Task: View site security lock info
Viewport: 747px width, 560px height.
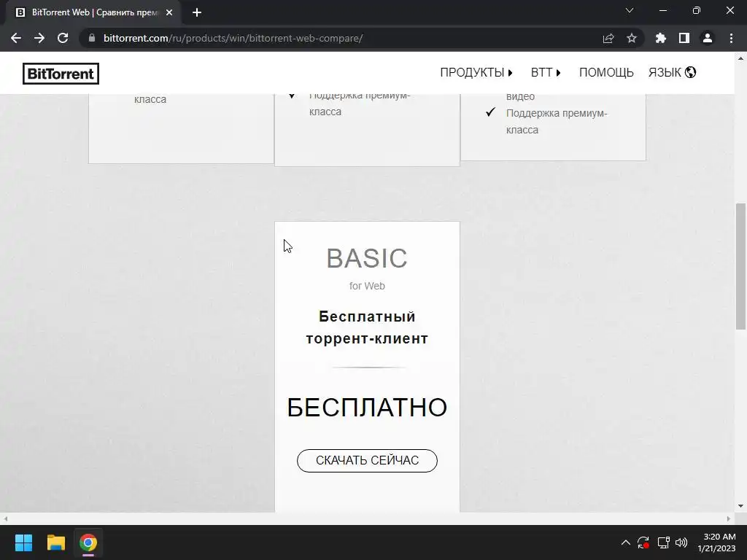Action: coord(92,38)
